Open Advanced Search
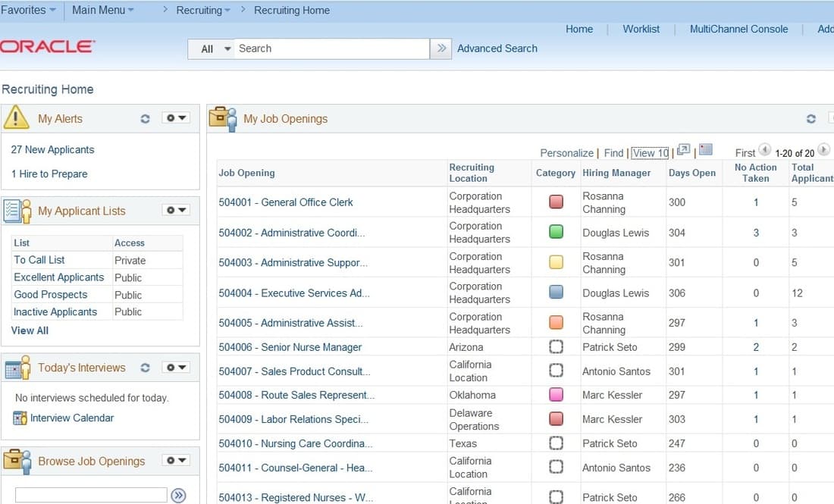 tap(497, 48)
